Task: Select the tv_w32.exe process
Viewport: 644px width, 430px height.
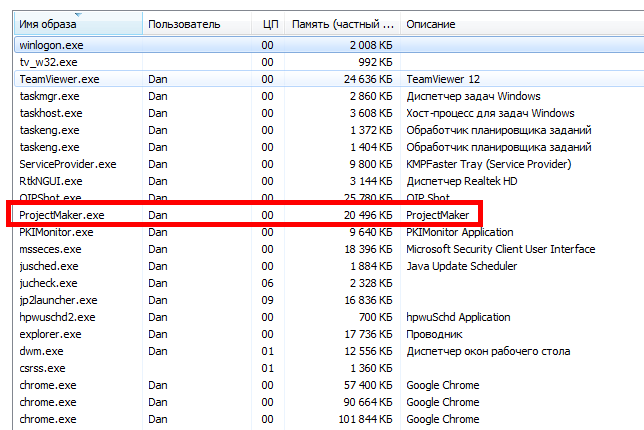Action: tap(329, 62)
